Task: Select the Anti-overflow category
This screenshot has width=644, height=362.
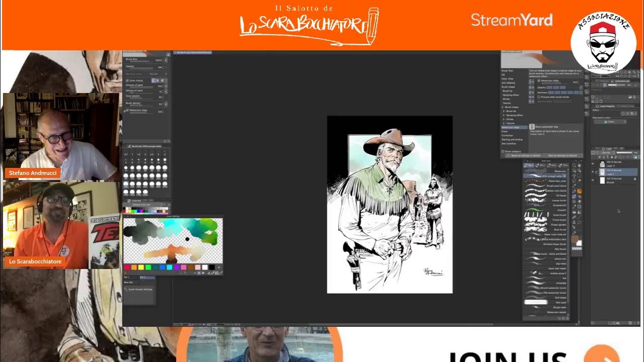Action: click(509, 144)
